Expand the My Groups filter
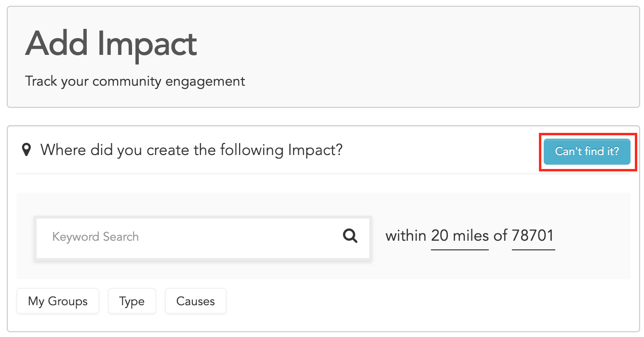 58,301
